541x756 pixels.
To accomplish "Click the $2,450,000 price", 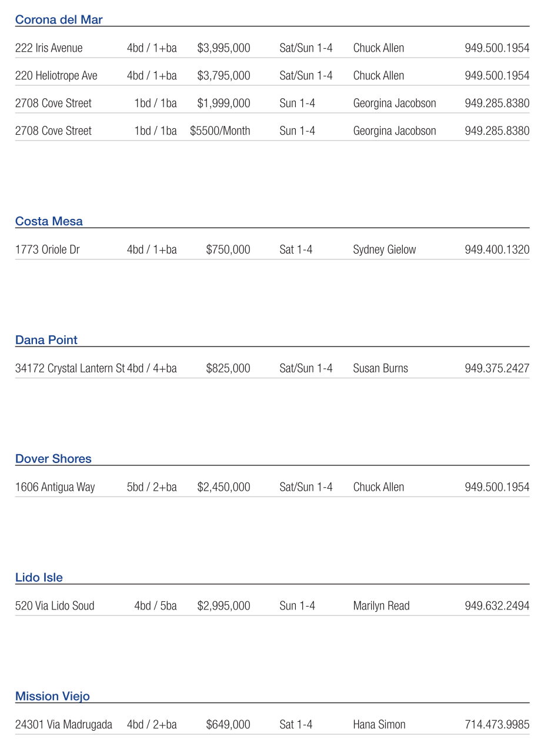I will 223,488.
